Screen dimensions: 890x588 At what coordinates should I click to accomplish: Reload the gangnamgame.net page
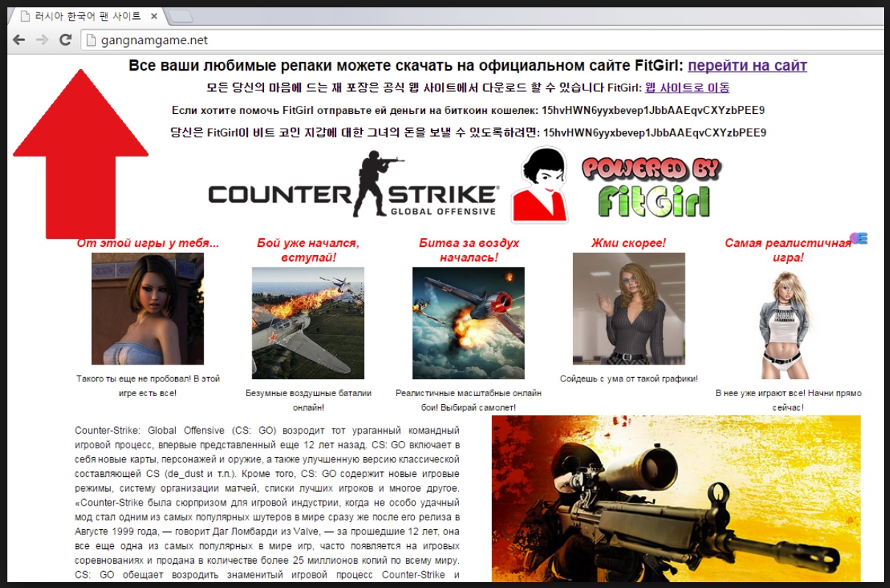pos(65,40)
